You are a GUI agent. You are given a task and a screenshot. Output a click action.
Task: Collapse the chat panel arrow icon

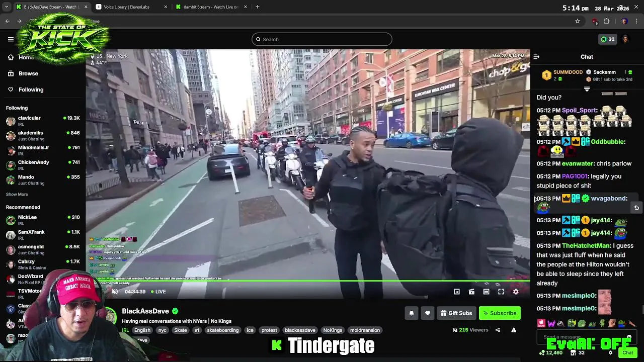536,57
